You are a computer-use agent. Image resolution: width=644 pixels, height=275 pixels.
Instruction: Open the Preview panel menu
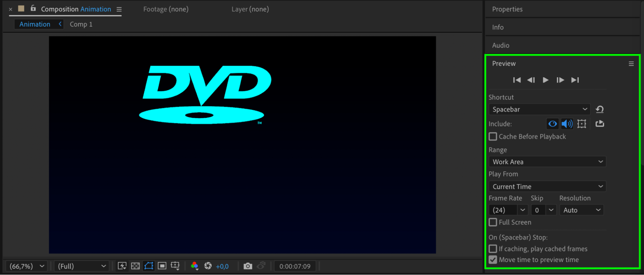pos(631,64)
